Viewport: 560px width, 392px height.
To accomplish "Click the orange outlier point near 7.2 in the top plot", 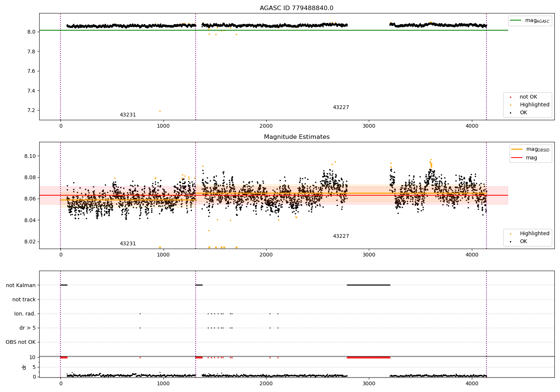I will (160, 111).
